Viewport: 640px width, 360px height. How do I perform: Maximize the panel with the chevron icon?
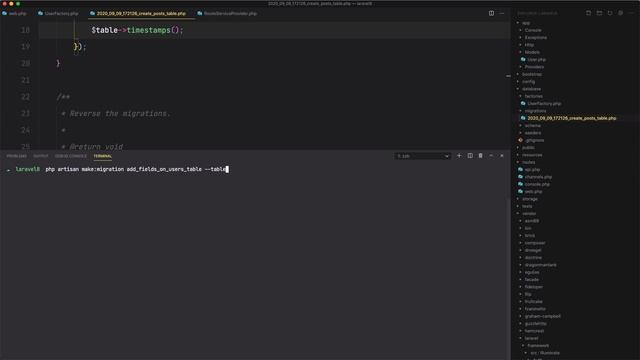(491, 156)
